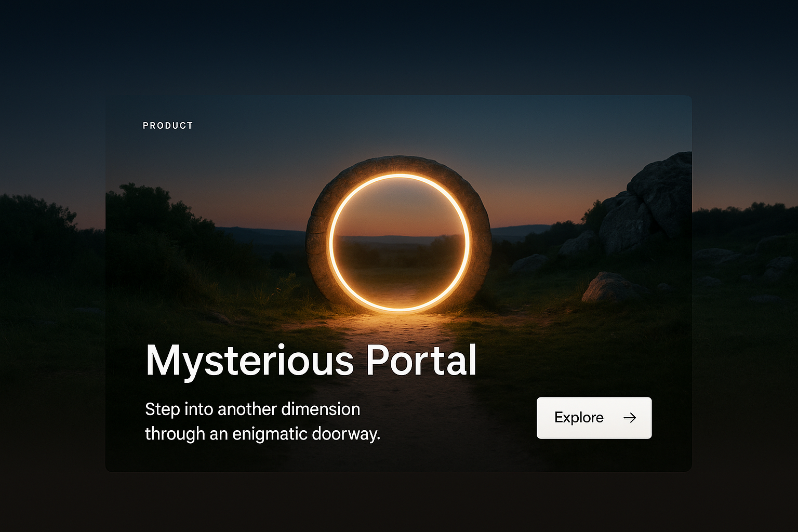Viewport: 798px width, 532px height.
Task: Click the "through an enigmatic doorway." text line
Action: [x=262, y=434]
